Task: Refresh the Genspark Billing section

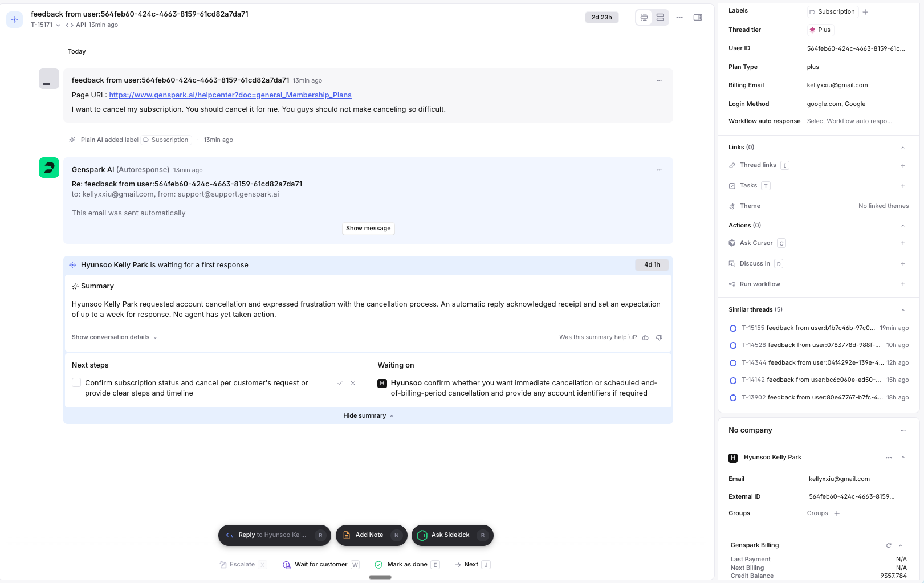Action: 888,545
